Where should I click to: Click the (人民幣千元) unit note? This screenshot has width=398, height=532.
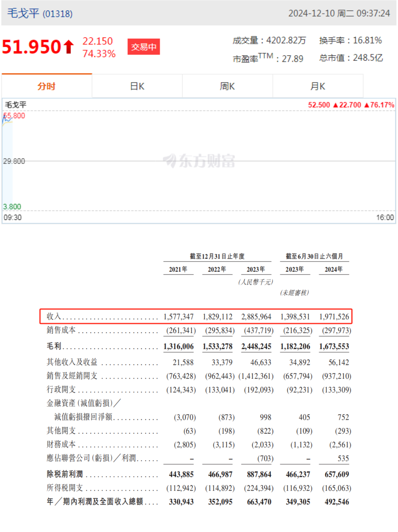[255, 282]
